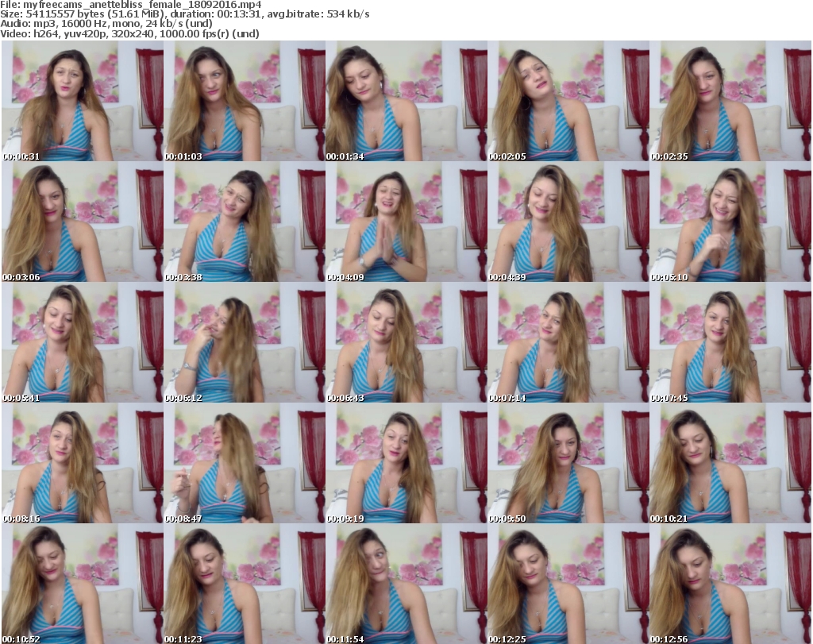Pick the preview frame at 00:07:14
This screenshot has height=644, width=813.
(568, 343)
